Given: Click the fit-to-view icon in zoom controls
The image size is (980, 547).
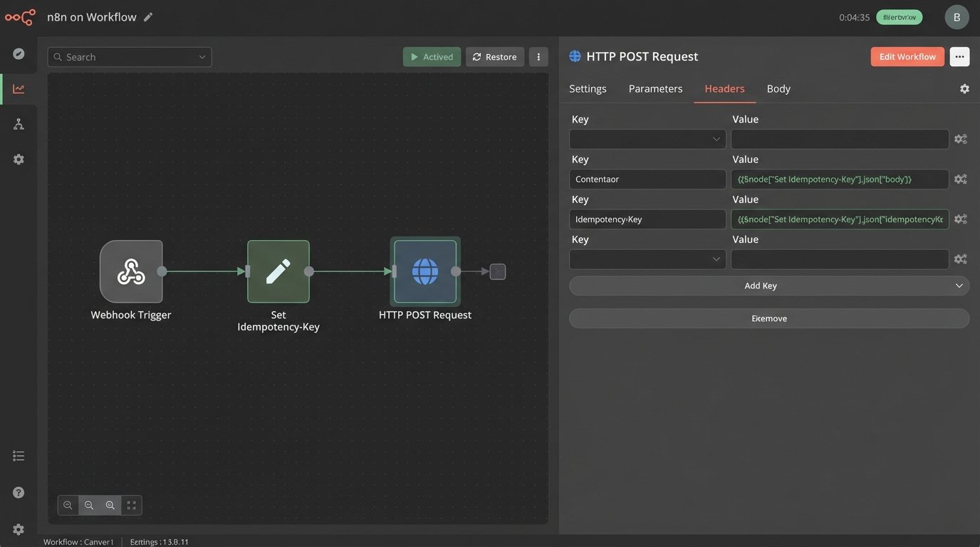Looking at the screenshot, I should coord(131,505).
